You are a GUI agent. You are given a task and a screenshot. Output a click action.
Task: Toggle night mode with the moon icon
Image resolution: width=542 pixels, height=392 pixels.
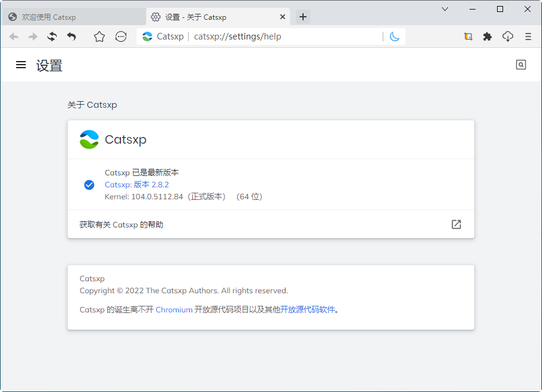pyautogui.click(x=395, y=37)
